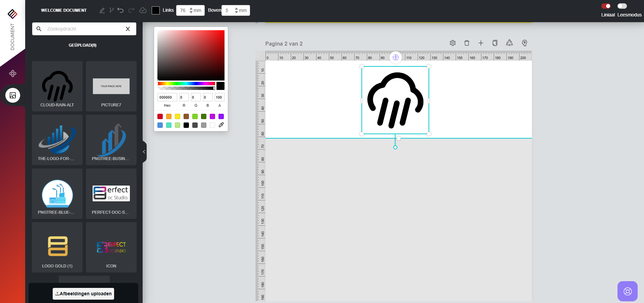
Task: Open the DOCUMENT sidebar tab
Action: coord(12,37)
